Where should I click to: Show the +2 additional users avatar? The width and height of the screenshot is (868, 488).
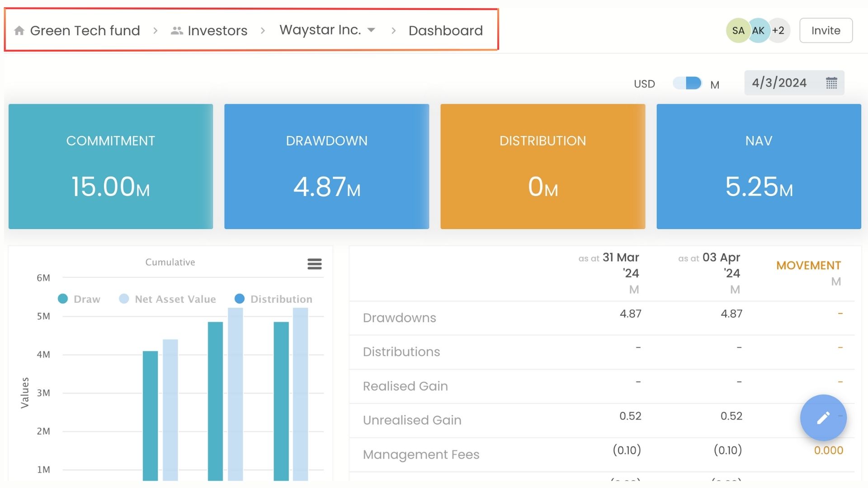coord(778,31)
